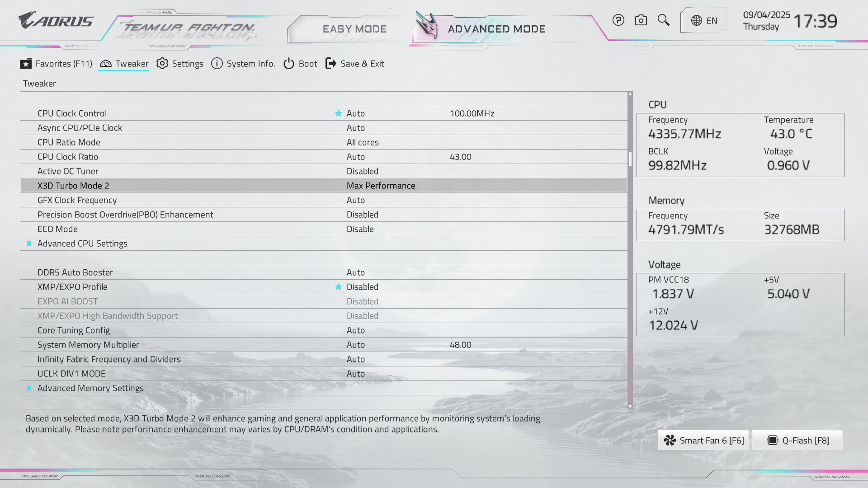Select the greyed EXPO AI BOOST row
868x488 pixels.
pos(324,301)
